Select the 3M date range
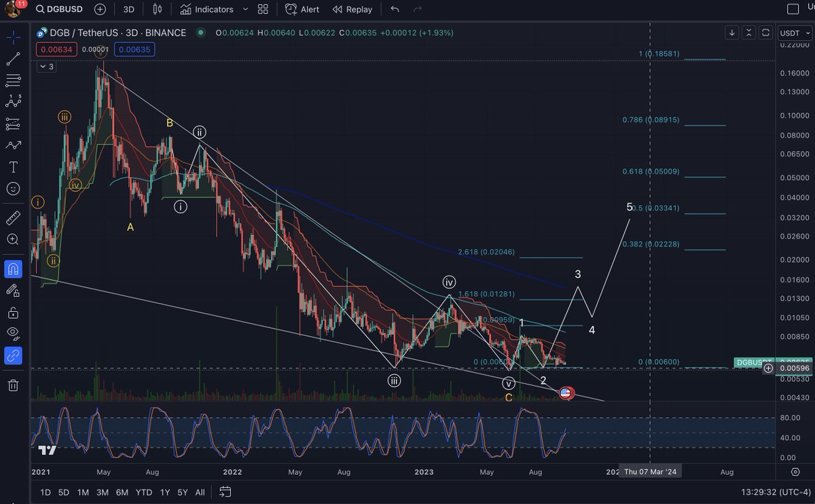The height and width of the screenshot is (504, 815). 103,492
